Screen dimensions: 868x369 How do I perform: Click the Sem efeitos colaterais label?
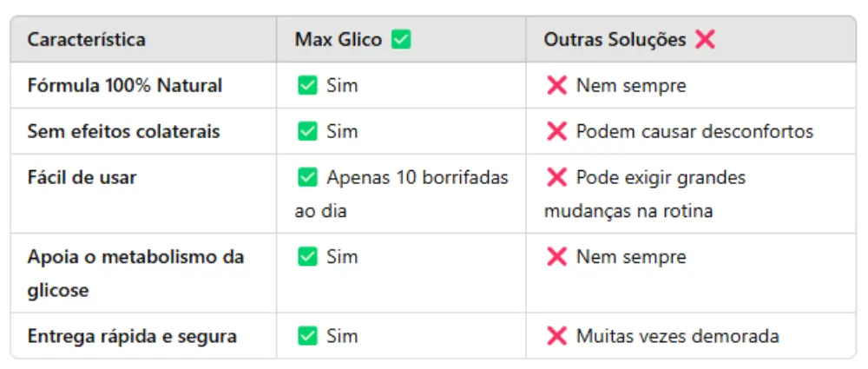point(123,131)
